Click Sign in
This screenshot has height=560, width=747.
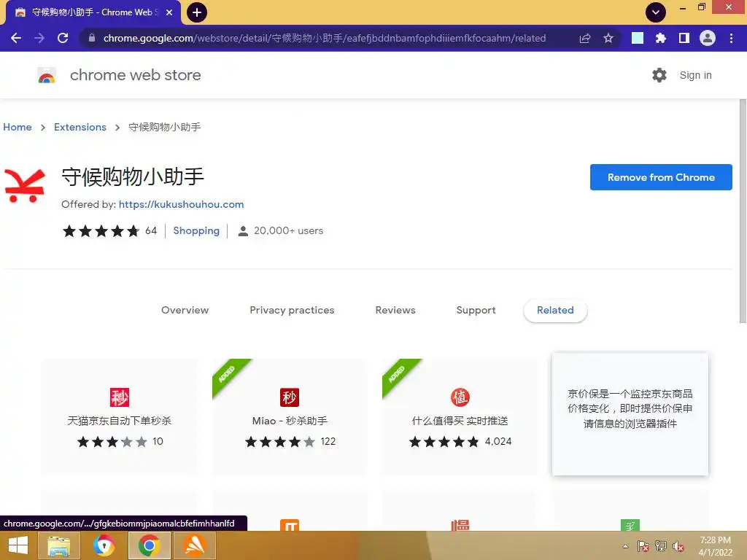point(695,75)
